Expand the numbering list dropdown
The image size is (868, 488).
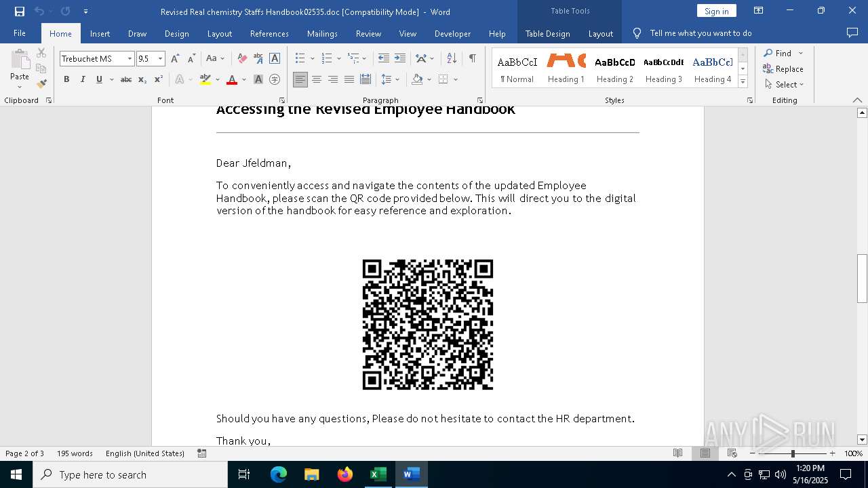[339, 59]
